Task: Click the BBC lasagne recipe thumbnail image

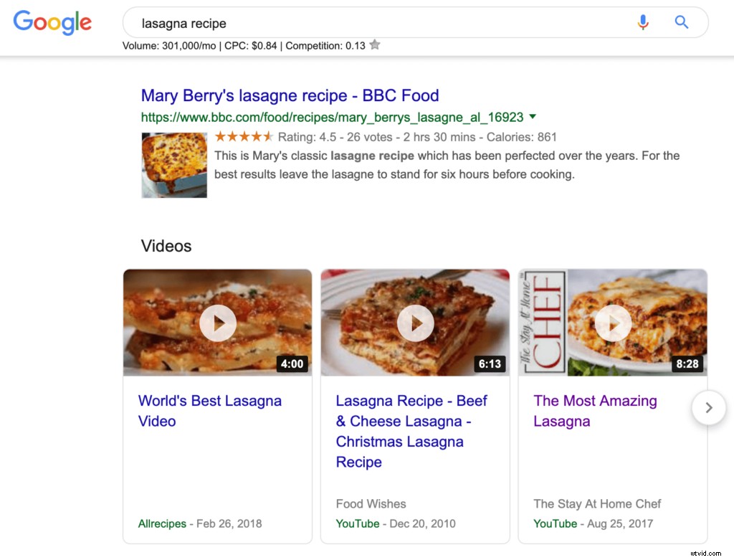Action: click(x=173, y=164)
